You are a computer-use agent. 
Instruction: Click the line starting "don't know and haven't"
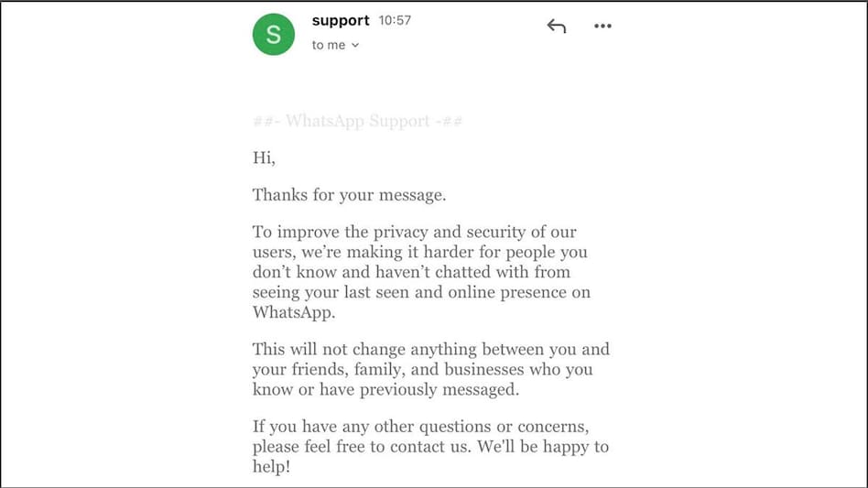click(411, 272)
